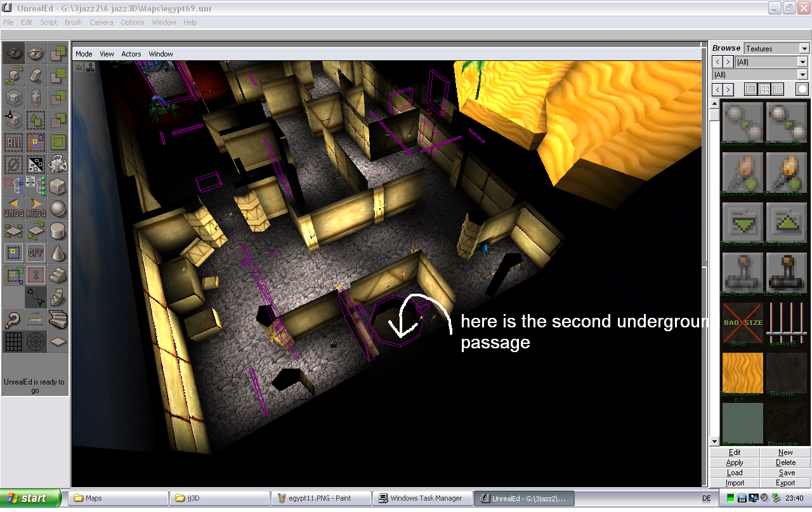Select the open-eye camera mode tool
Image resolution: width=812 pixels, height=512 pixels.
tap(14, 53)
